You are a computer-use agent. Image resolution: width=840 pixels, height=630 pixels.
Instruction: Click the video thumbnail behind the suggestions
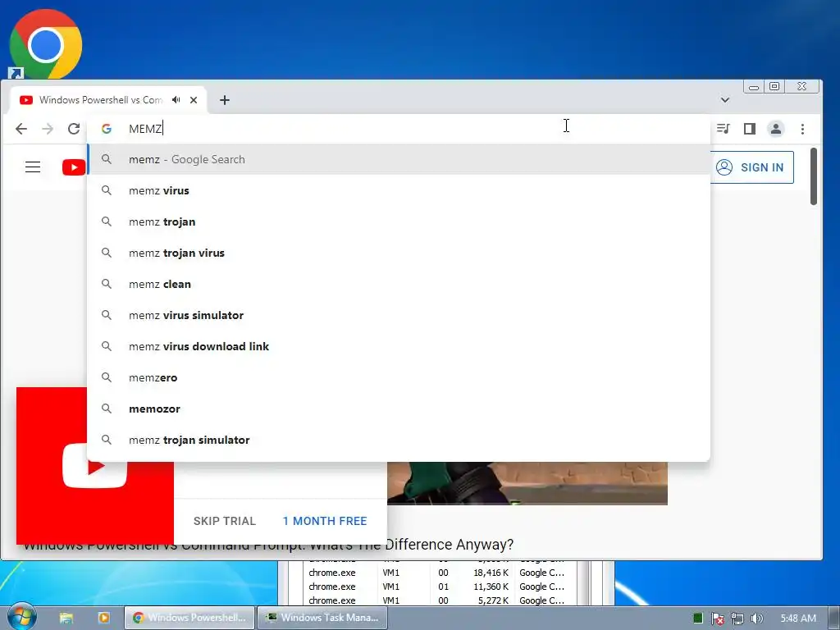coord(527,483)
